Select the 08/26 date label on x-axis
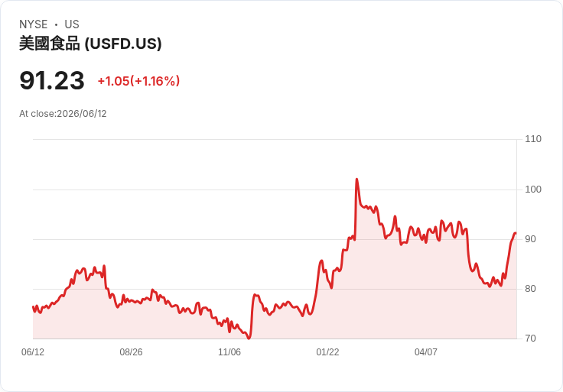This screenshot has height=392, width=563. pos(131,352)
